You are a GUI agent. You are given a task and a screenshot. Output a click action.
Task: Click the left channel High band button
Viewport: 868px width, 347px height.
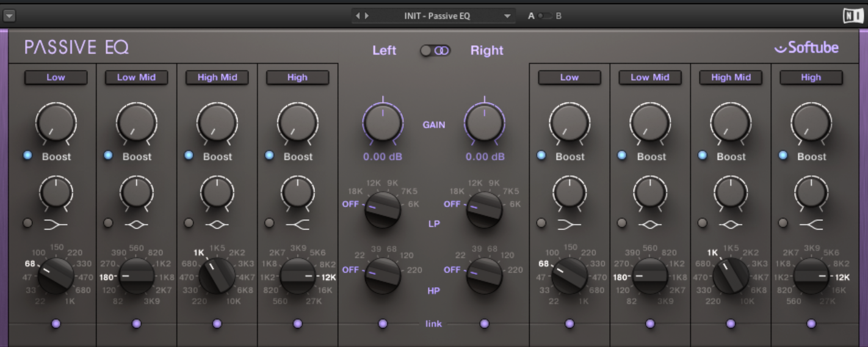click(297, 77)
